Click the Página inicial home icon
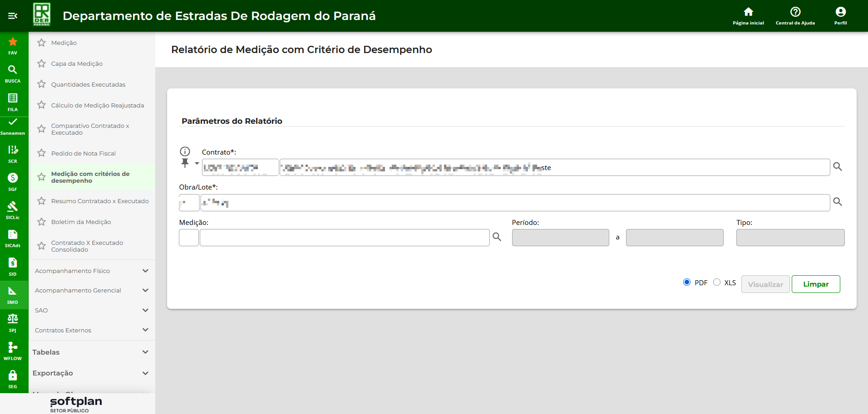The height and width of the screenshot is (414, 868). 748,12
